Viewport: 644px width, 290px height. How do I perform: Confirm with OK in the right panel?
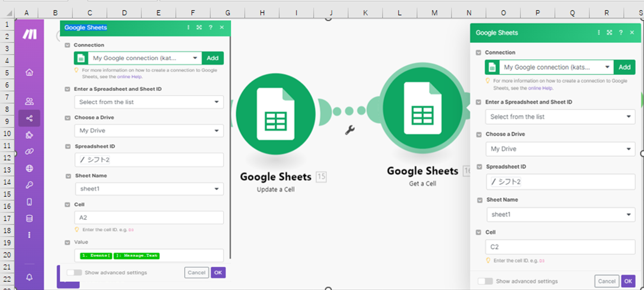(628, 281)
